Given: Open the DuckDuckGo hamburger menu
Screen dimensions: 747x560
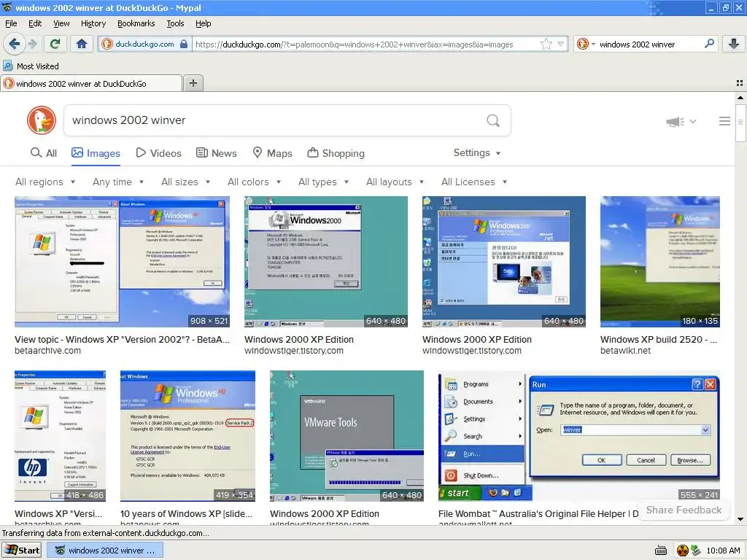Looking at the screenshot, I should pyautogui.click(x=724, y=122).
